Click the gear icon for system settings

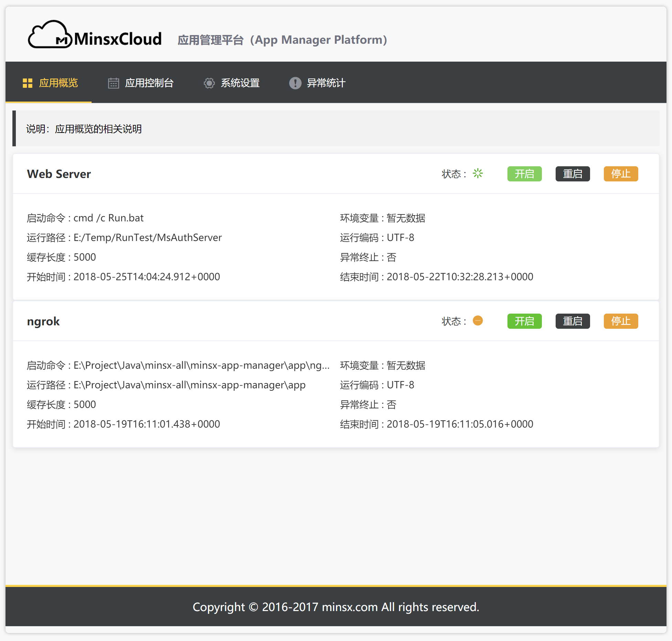click(209, 83)
